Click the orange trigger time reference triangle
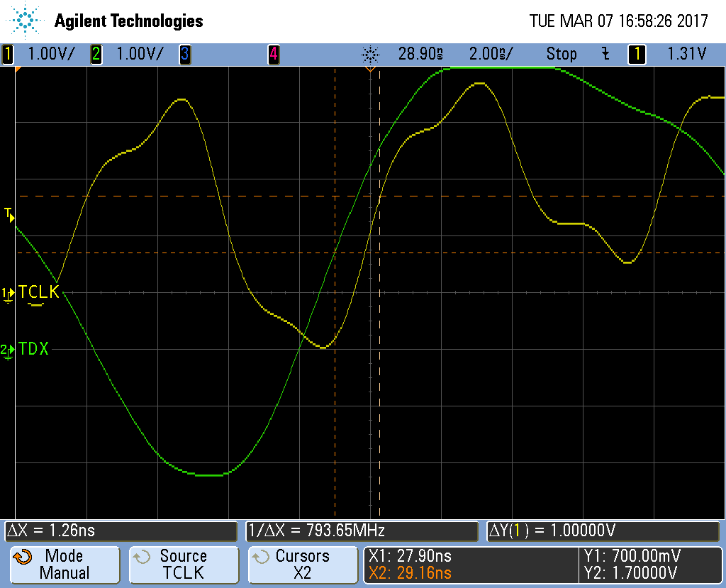This screenshot has height=588, width=726. (x=370, y=70)
